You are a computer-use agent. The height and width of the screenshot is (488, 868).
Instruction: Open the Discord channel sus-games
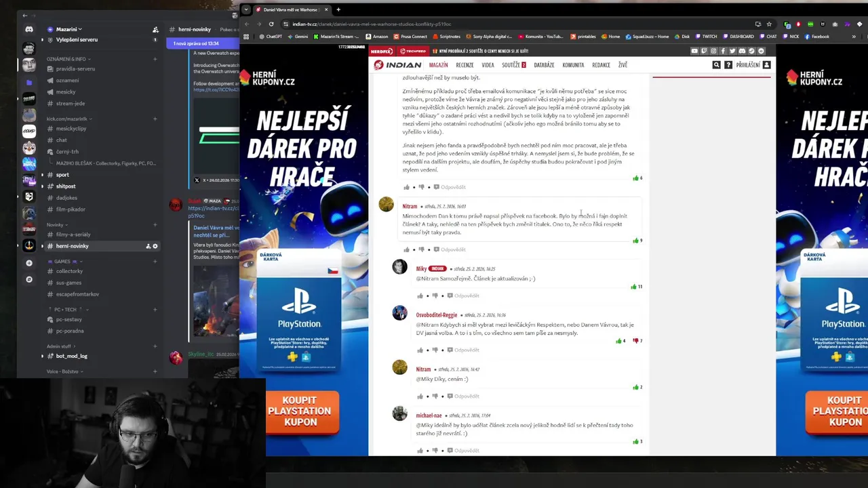click(x=68, y=283)
